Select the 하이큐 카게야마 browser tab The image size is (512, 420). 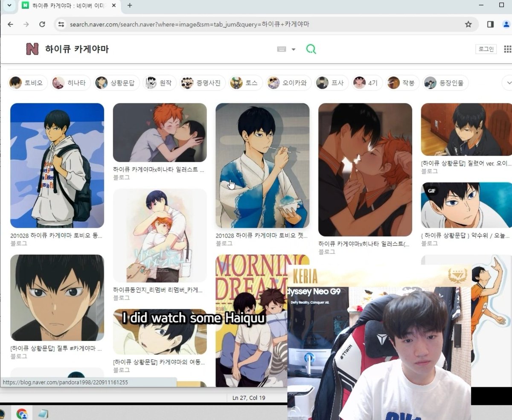click(x=69, y=6)
